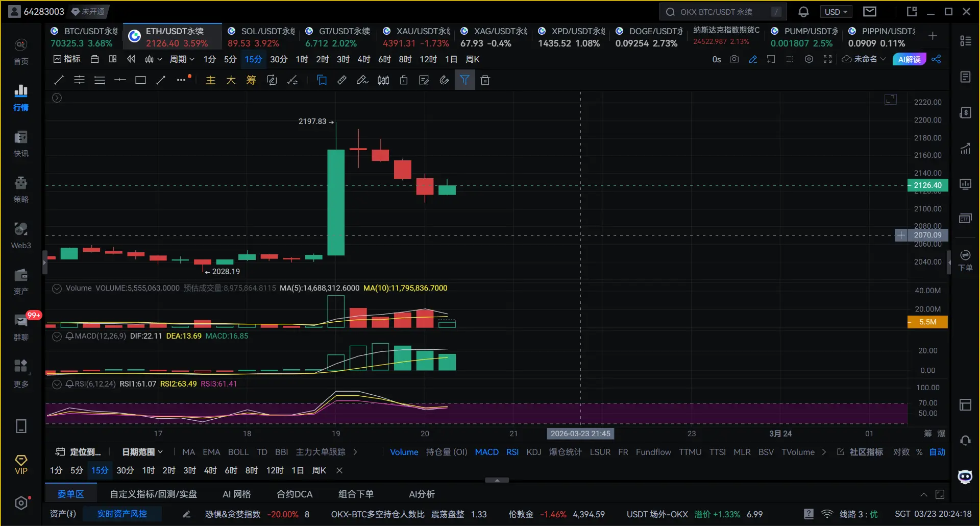This screenshot has height=526, width=980.
Task: Open the 行情 market sidebar icon
Action: point(21,97)
